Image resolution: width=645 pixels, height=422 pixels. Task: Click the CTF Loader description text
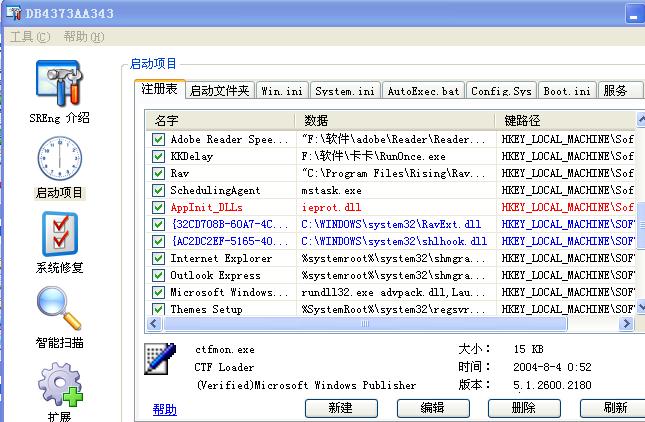(224, 367)
